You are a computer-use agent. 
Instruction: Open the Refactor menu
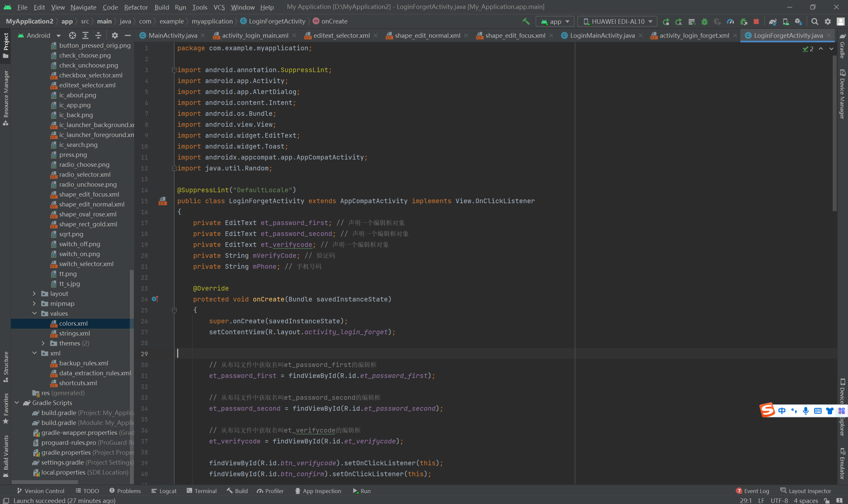135,7
